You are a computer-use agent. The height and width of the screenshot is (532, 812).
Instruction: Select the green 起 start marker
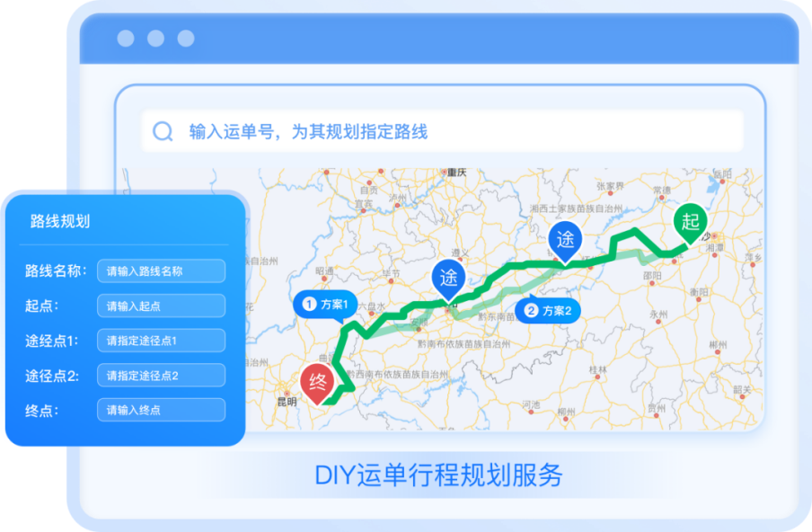(691, 222)
